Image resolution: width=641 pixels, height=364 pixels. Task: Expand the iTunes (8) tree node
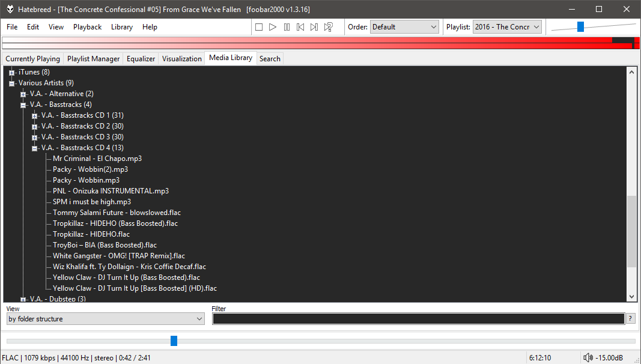[12, 73]
